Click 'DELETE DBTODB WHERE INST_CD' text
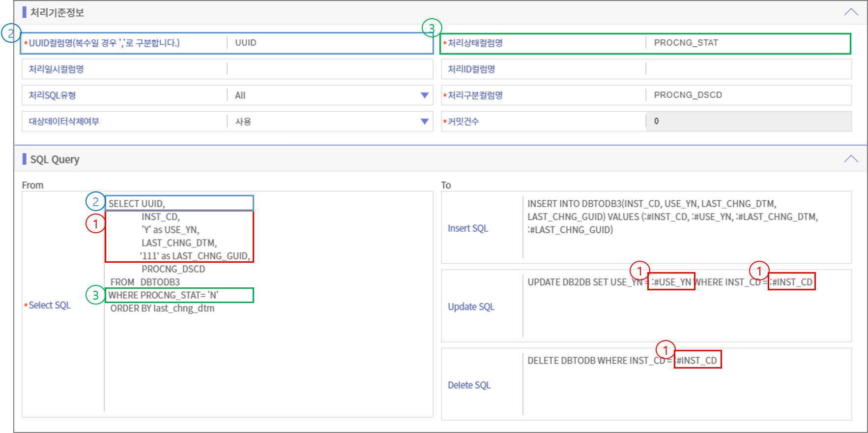Screen dimensions: 868x433 596,361
